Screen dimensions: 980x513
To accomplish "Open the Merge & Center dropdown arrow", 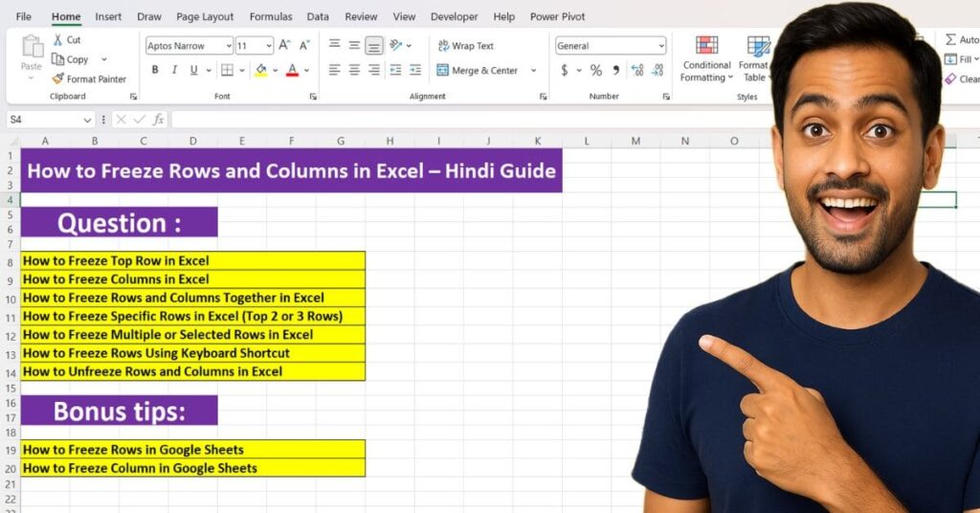I will (x=534, y=71).
